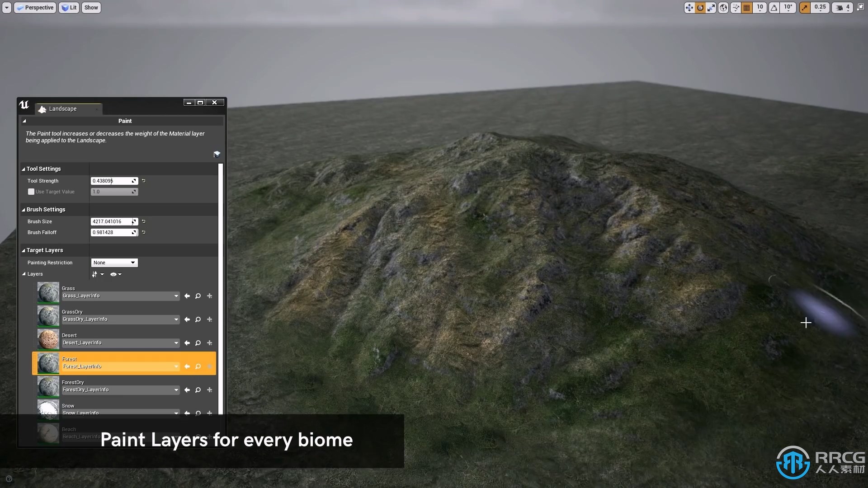868x488 pixels.
Task: Toggle Use Target Value checkbox
Action: point(30,191)
